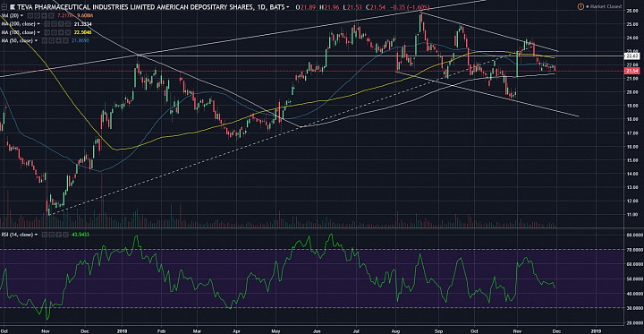Image resolution: width=644 pixels, height=334 pixels.
Task: Toggle visibility eye of Vol (20) indicator
Action: (x=30, y=15)
